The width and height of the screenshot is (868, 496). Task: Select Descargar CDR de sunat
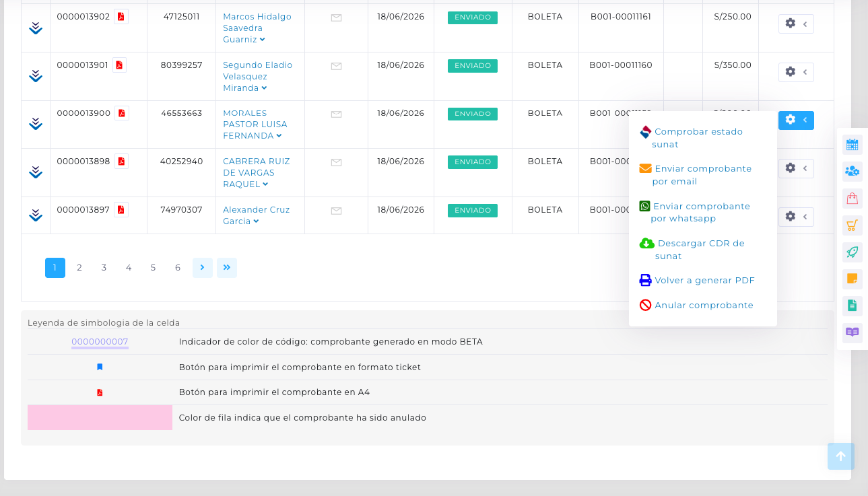pyautogui.click(x=692, y=250)
